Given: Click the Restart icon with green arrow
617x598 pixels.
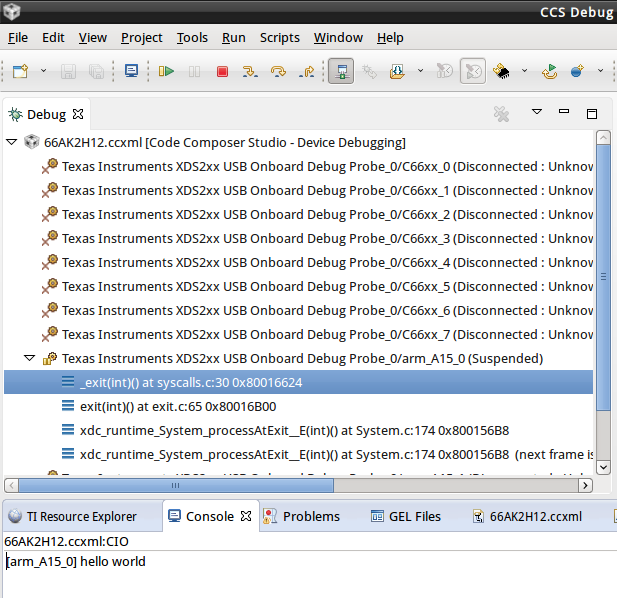Looking at the screenshot, I should pos(549,71).
